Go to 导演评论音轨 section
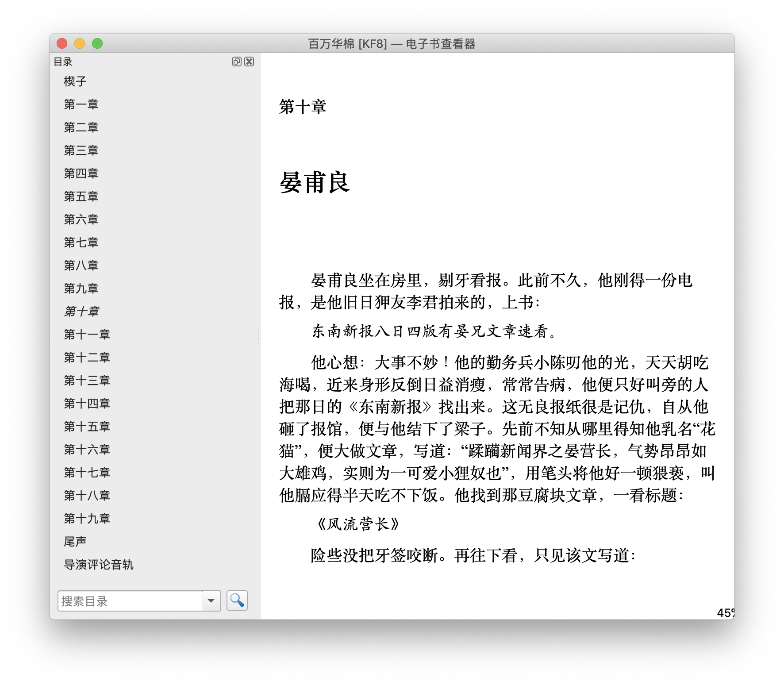The height and width of the screenshot is (685, 784). pyautogui.click(x=99, y=565)
